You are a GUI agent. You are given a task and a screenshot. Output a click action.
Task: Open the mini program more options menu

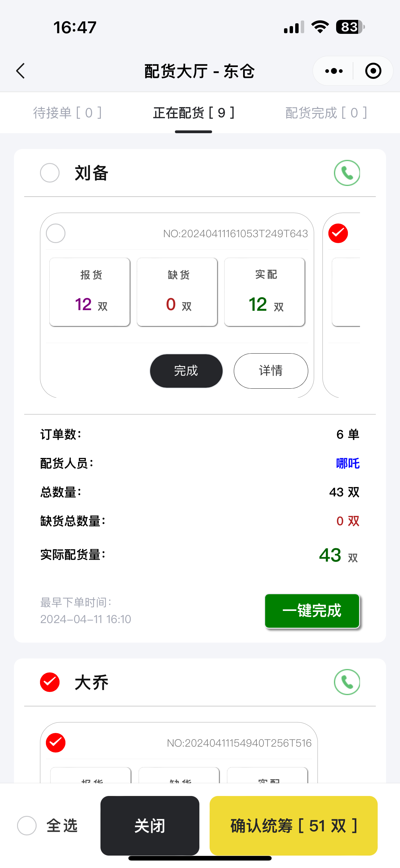[x=334, y=71]
